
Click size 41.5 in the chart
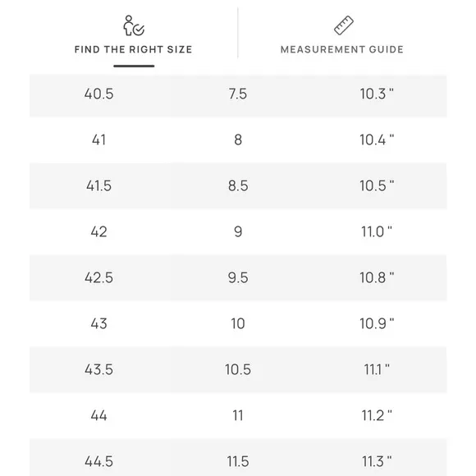tap(99, 185)
